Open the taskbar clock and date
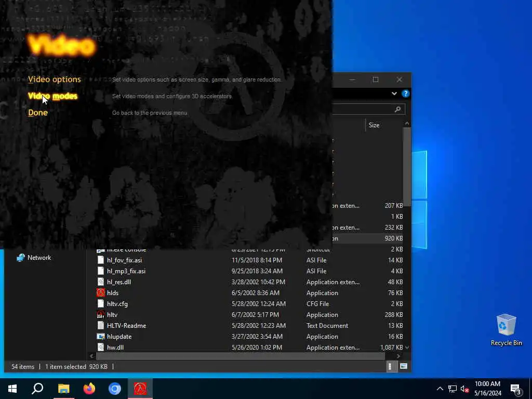This screenshot has width=532, height=399. tap(487, 389)
